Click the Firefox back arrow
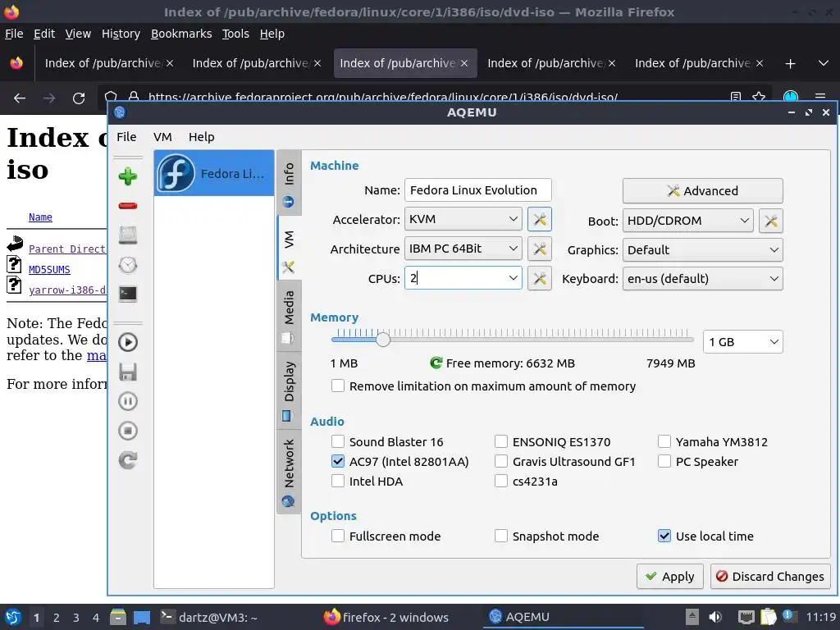The image size is (840, 630). [x=20, y=98]
